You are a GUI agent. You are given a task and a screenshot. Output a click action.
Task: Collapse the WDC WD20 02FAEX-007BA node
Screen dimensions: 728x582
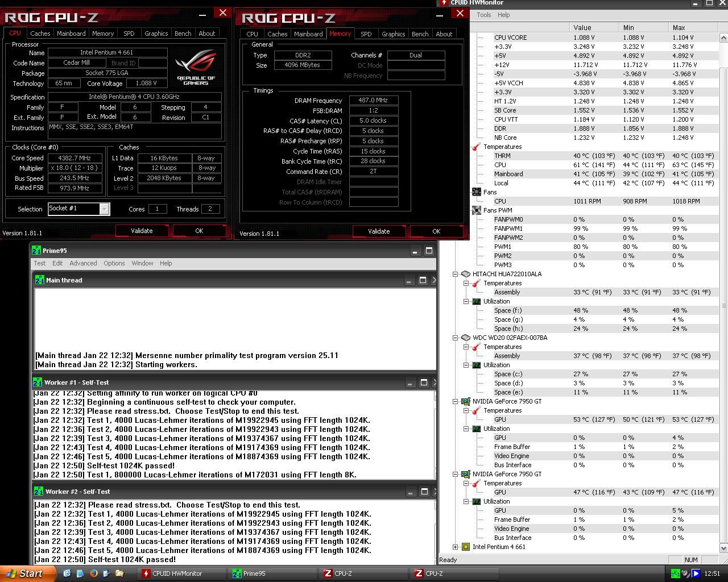(455, 338)
